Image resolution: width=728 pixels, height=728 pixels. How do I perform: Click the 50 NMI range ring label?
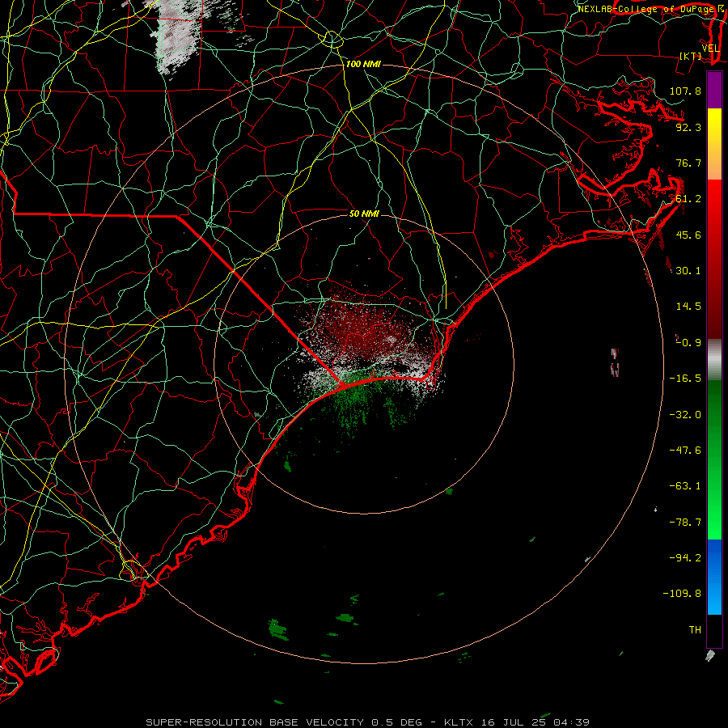[364, 214]
